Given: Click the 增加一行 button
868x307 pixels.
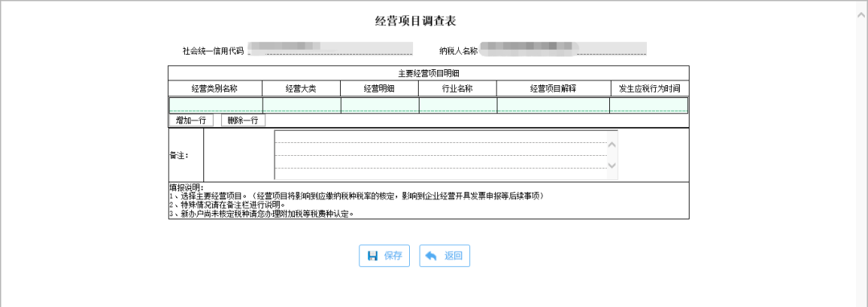Looking at the screenshot, I should [x=191, y=121].
